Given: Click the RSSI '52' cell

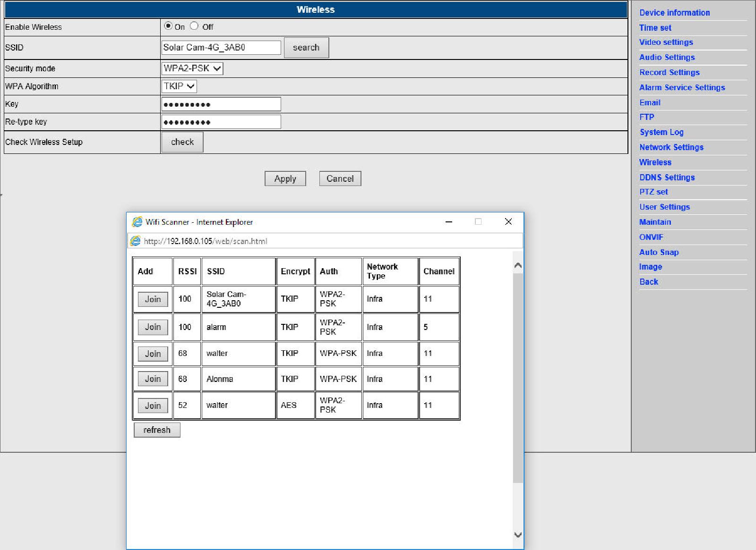Looking at the screenshot, I should tap(187, 405).
